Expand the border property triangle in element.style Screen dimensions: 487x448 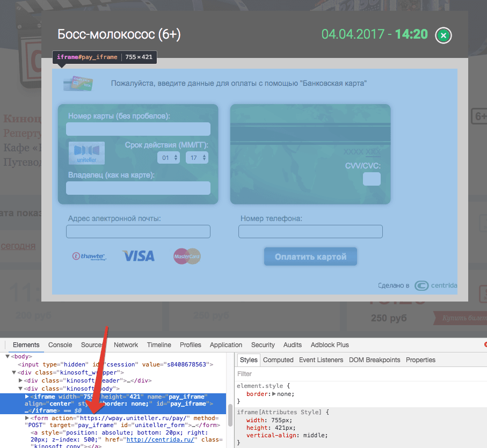coord(274,394)
